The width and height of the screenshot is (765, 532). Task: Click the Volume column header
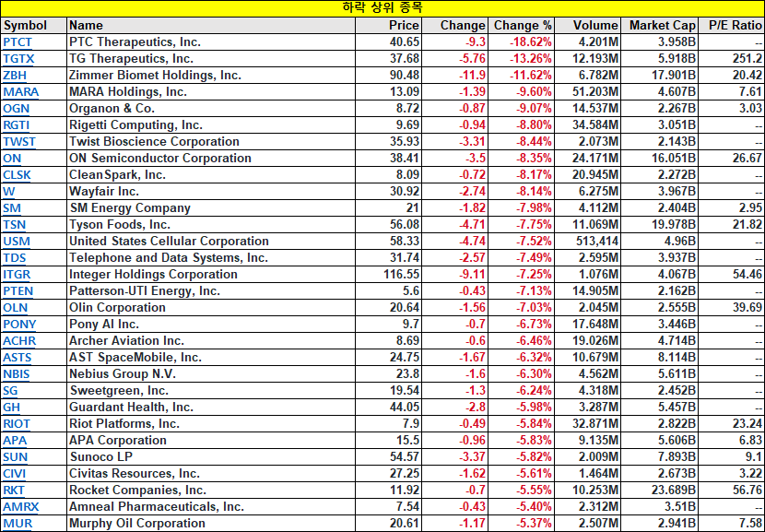pyautogui.click(x=588, y=26)
